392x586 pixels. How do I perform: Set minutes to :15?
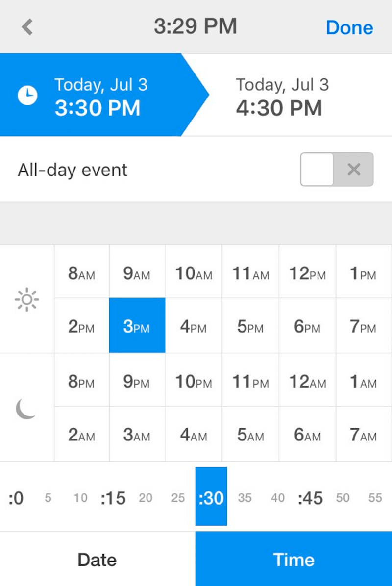[113, 498]
